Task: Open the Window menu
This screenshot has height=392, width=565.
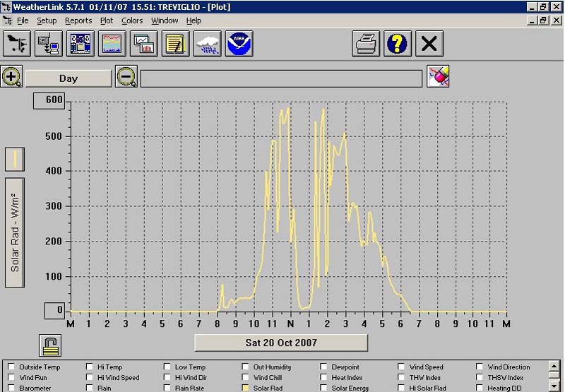Action: (x=165, y=21)
